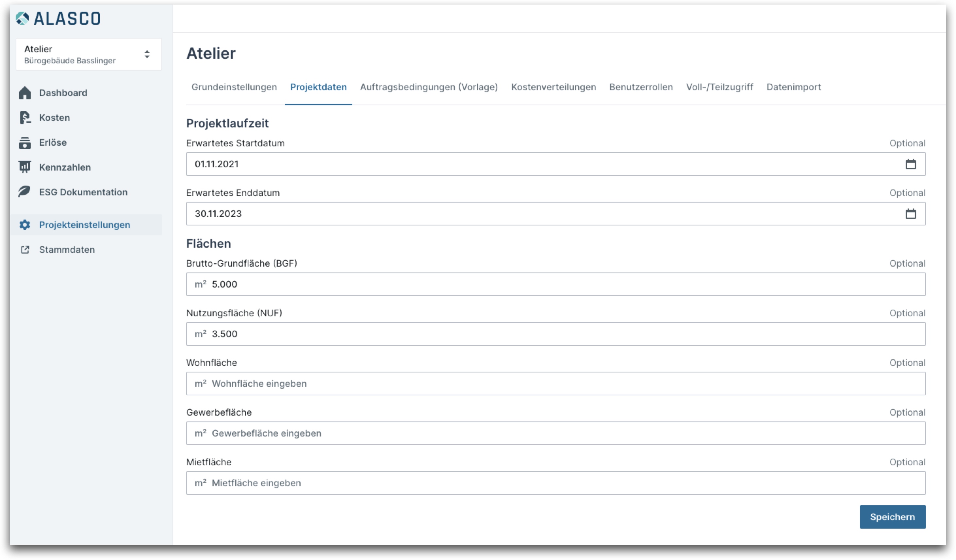Click the Brutto-Grundfläche (BGF) label
The image size is (956, 560).
[242, 264]
